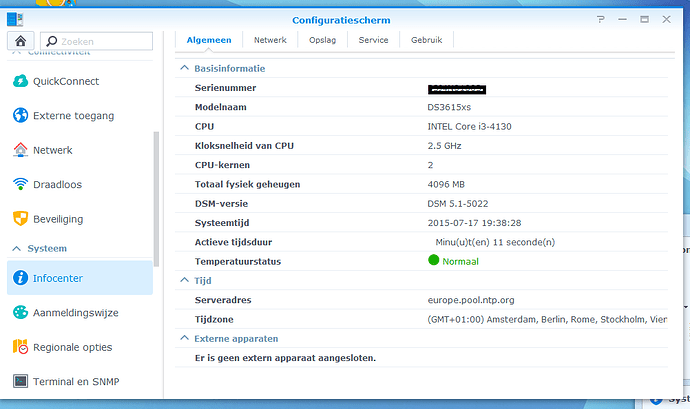Open the help question mark icon
Viewport: 690px width, 409px height.
601,19
